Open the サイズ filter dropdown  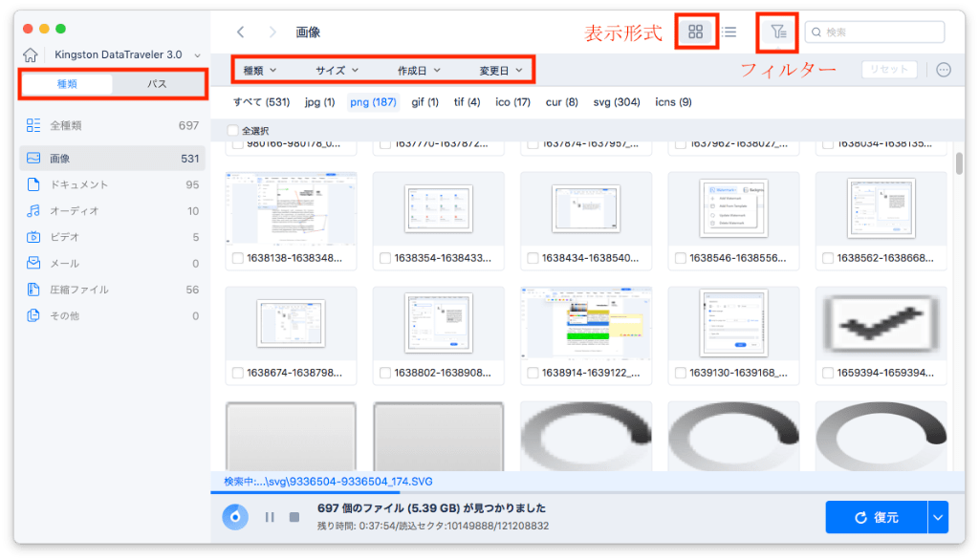337,71
